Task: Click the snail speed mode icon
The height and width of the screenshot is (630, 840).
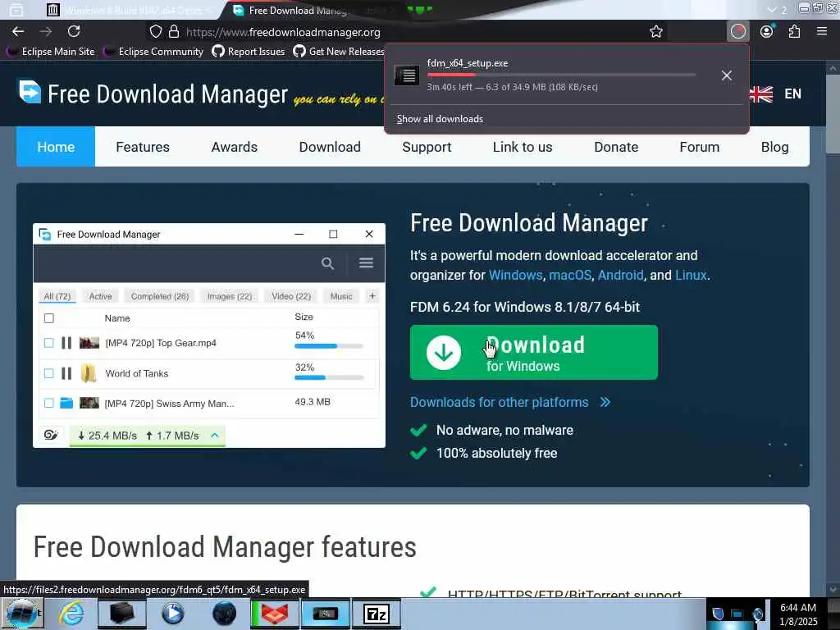Action: click(51, 435)
